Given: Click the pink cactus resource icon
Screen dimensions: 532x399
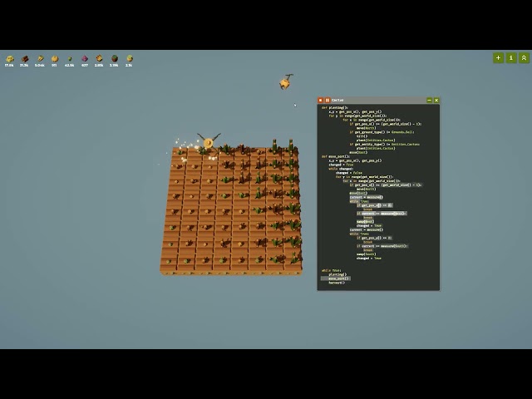Looking at the screenshot, I should (x=85, y=59).
